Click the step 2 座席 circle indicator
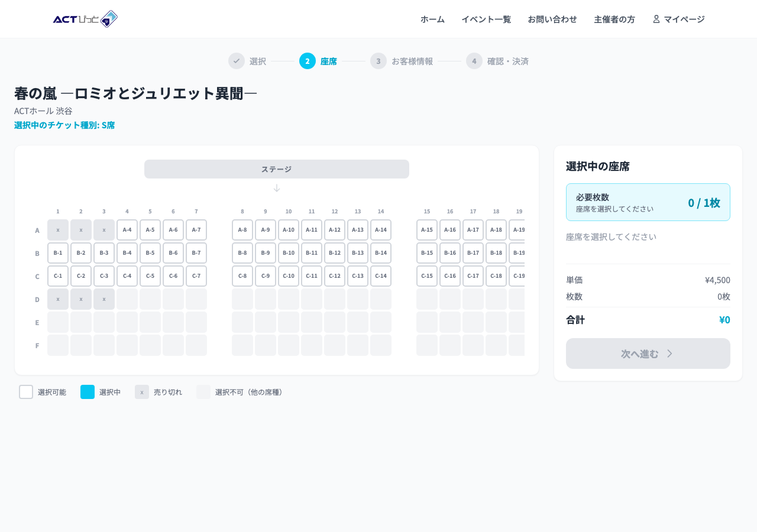This screenshot has width=757, height=532. click(307, 61)
